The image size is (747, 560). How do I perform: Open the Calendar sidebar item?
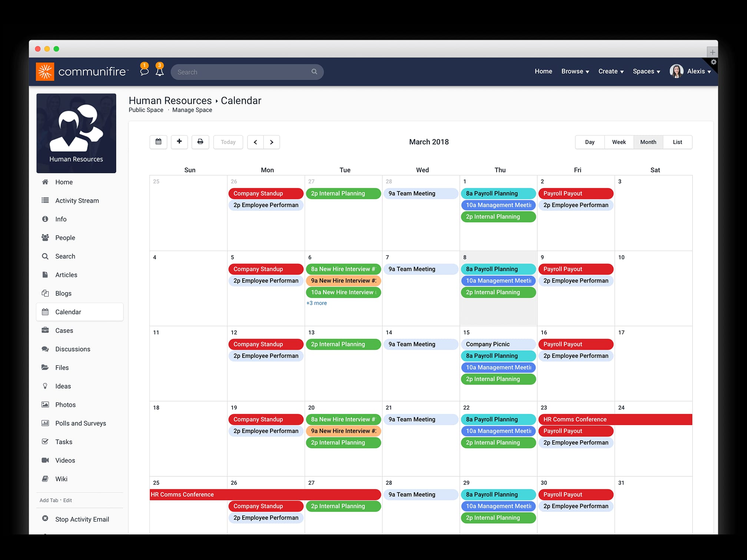[80, 312]
